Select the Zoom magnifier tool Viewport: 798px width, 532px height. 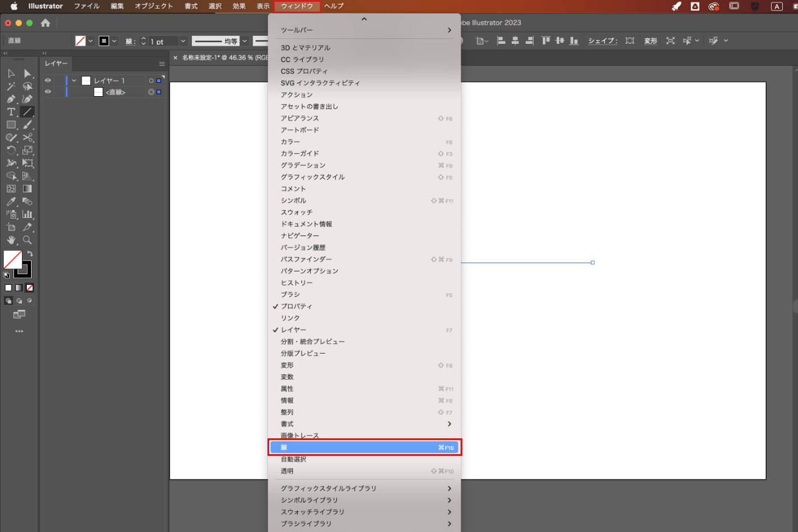(x=27, y=240)
